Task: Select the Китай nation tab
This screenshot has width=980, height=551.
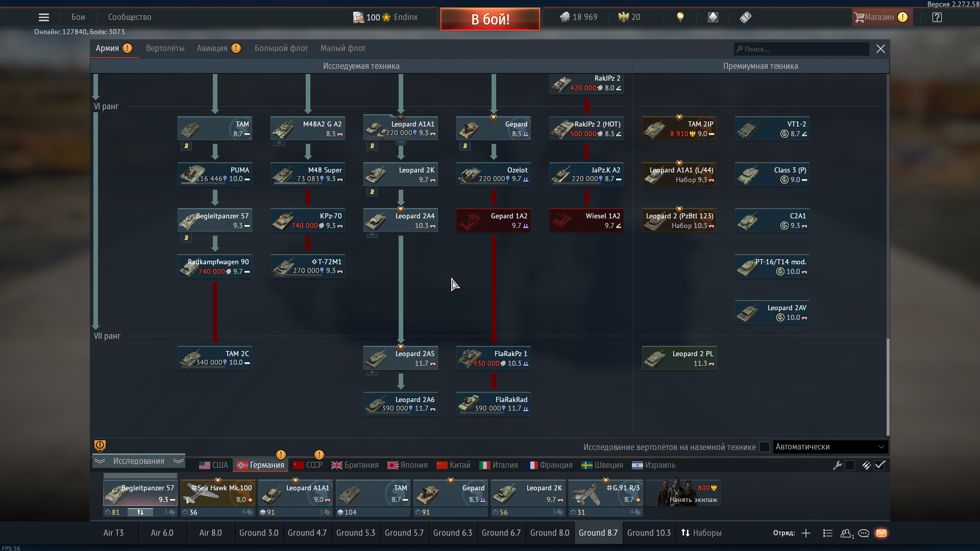Action: pos(453,465)
